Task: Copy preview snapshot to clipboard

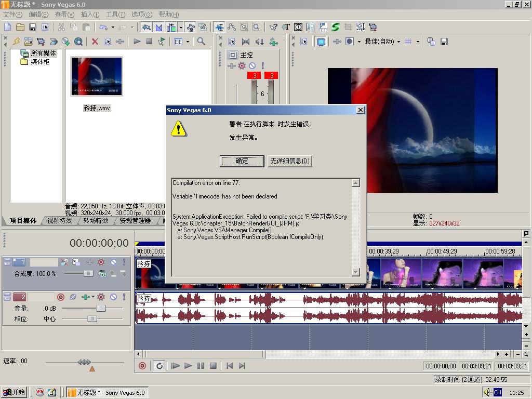Action: (x=431, y=42)
